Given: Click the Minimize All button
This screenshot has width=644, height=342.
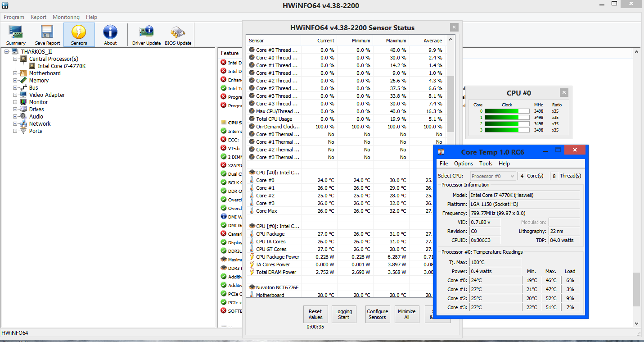Looking at the screenshot, I should tap(407, 314).
